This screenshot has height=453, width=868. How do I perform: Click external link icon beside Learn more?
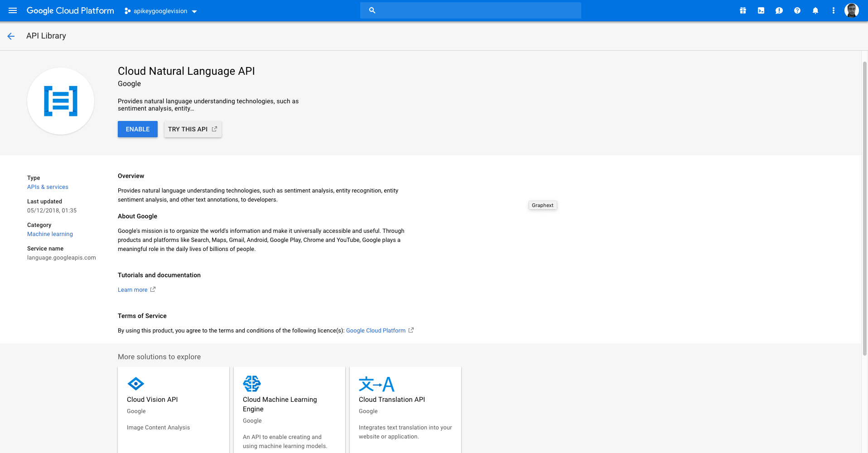coord(153,289)
